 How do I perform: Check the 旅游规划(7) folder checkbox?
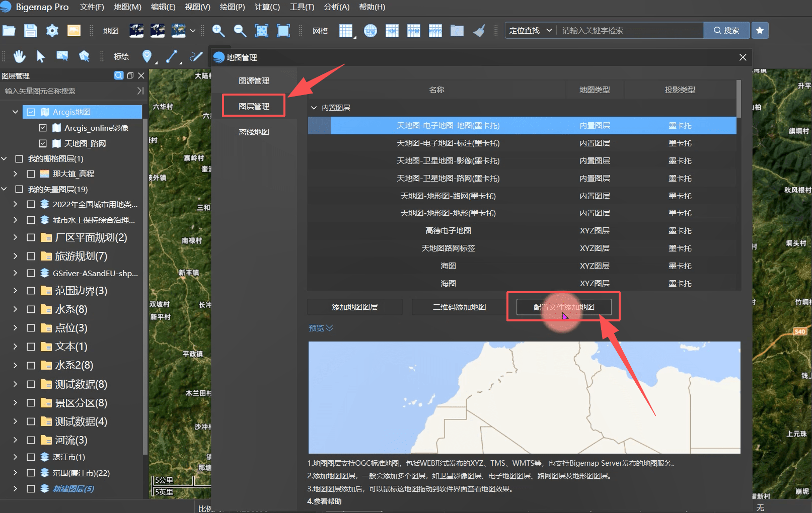tap(31, 256)
